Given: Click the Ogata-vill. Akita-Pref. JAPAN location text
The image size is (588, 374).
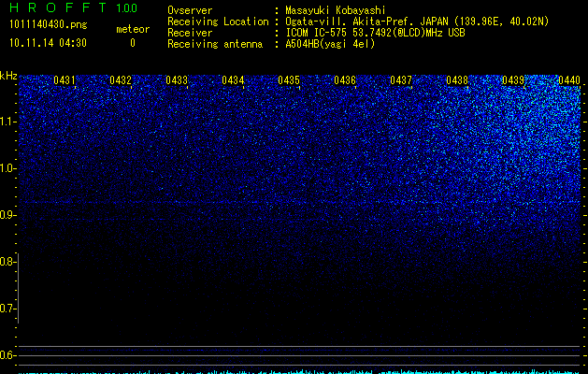Looking at the screenshot, I should click(417, 22).
